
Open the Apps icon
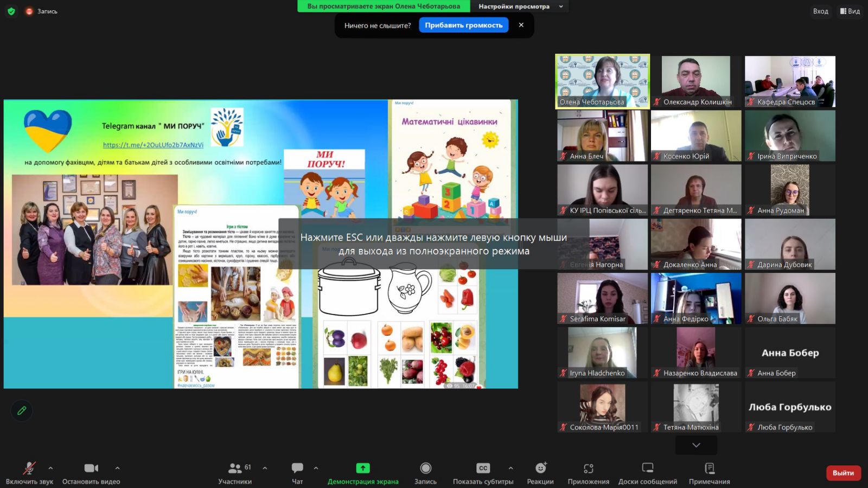pos(588,468)
